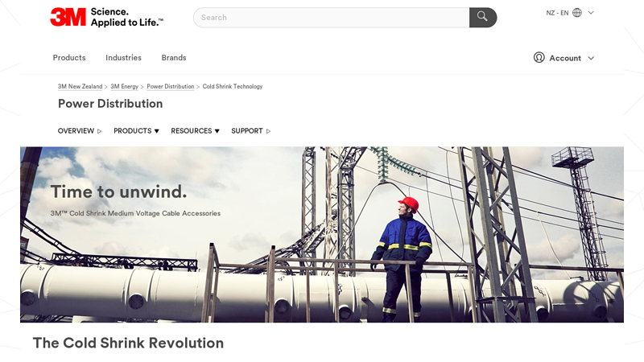The image size is (644, 362).
Task: Expand the NZ - EN region chevron
Action: coord(591,13)
